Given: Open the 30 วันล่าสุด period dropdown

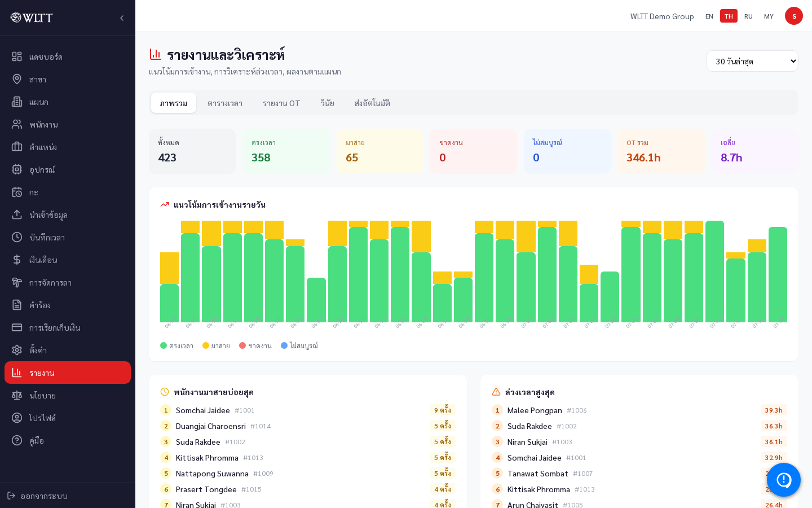Looking at the screenshot, I should tap(752, 61).
